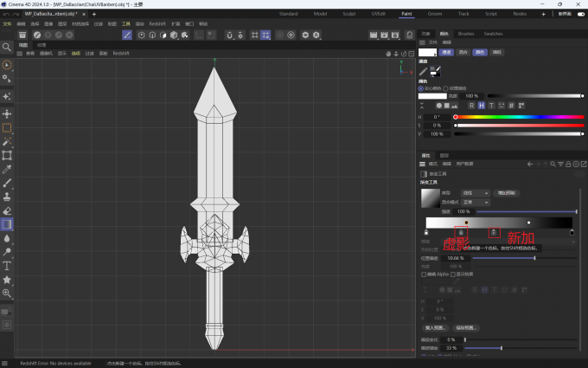Select the Blur water drop tool
Image resolution: width=588 pixels, height=368 pixels.
point(7,238)
